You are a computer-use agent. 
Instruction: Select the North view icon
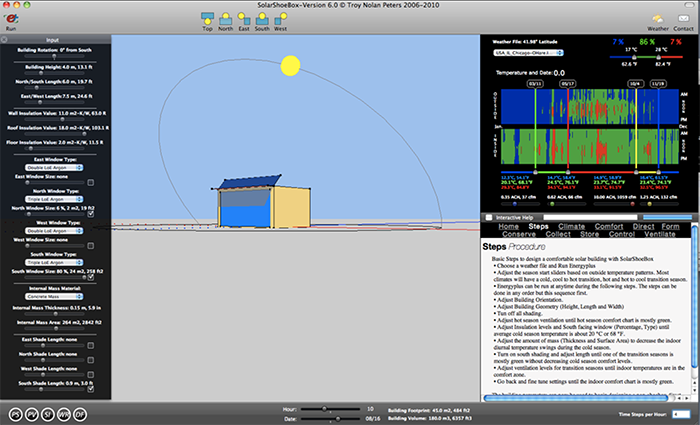pos(226,18)
